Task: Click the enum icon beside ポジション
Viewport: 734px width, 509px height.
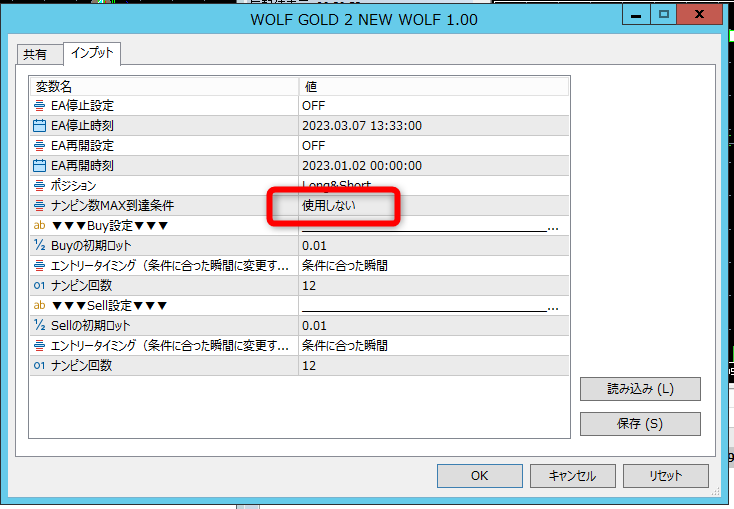Action: click(40, 185)
